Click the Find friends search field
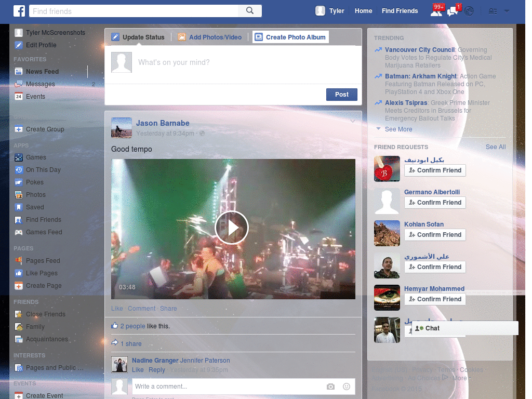Image resolution: width=532 pixels, height=399 pixels. (x=134, y=11)
